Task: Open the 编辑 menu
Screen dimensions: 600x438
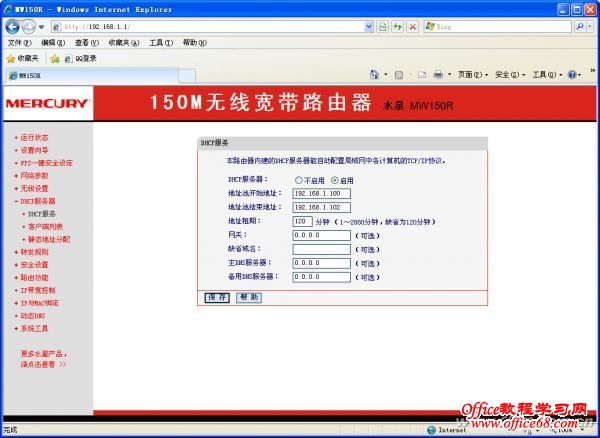Action: (x=53, y=43)
